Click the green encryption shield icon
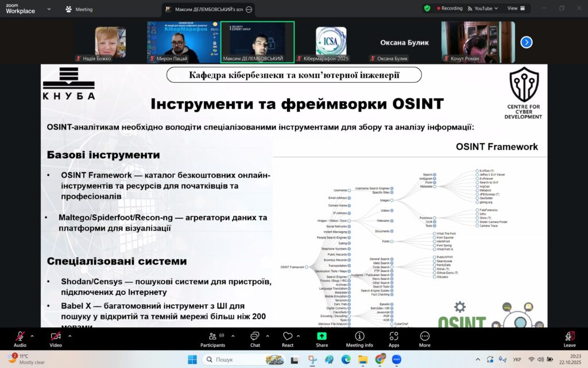 (427, 9)
